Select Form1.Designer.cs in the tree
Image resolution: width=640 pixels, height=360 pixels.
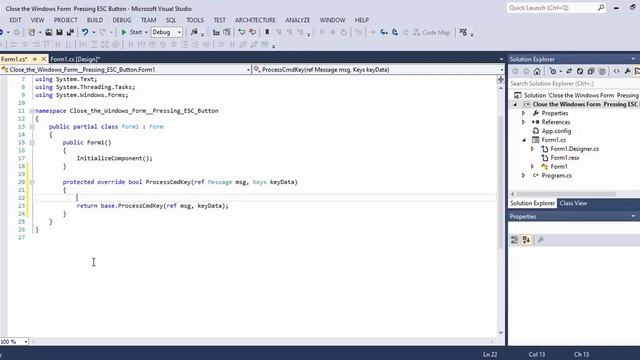574,149
